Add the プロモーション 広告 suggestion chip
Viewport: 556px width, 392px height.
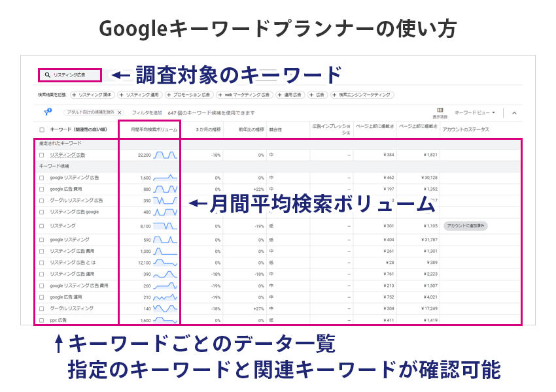189,95
